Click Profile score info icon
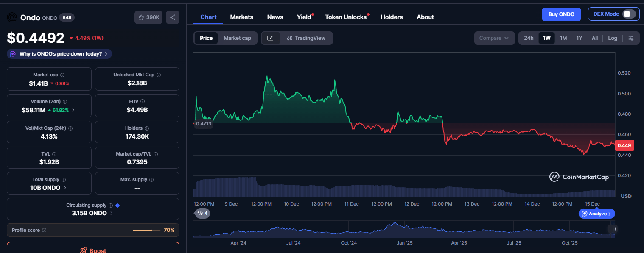644x253 pixels. (x=44, y=230)
